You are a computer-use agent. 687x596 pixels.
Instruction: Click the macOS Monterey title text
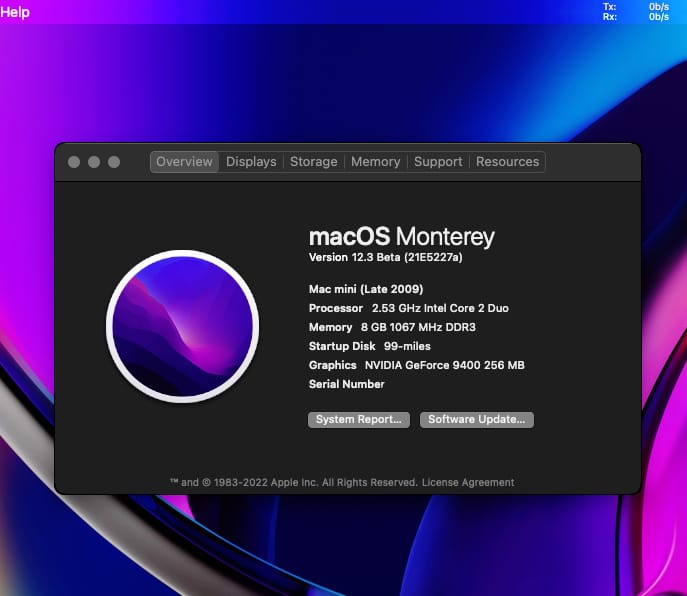(x=401, y=237)
